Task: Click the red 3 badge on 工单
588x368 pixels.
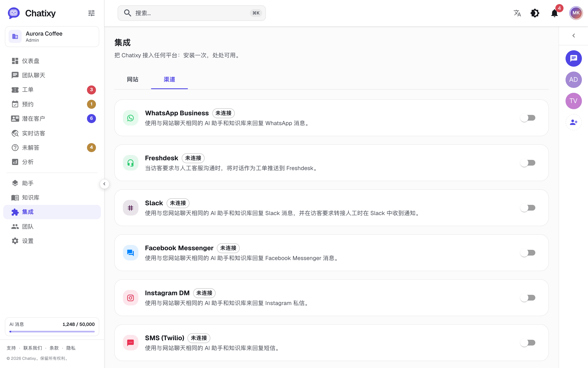Action: pos(91,90)
